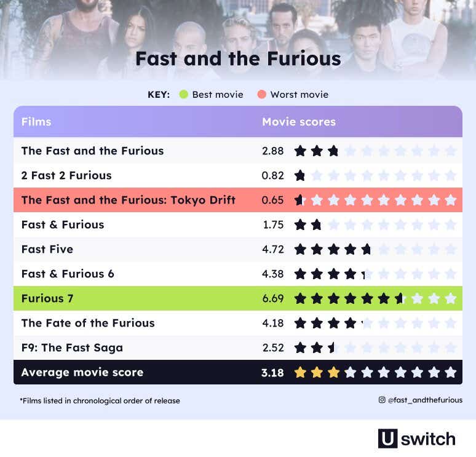Click the half star in F9 row
The height and width of the screenshot is (457, 476).
[x=331, y=348]
